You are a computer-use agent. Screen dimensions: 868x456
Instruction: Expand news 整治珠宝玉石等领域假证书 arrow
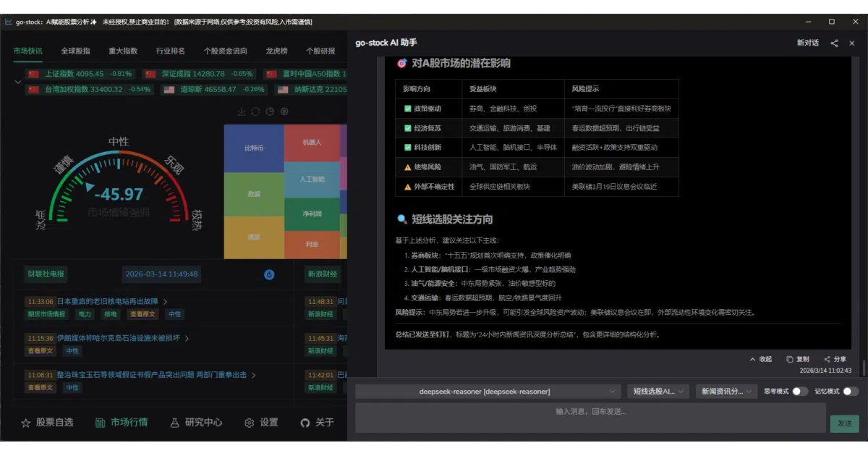254,375
